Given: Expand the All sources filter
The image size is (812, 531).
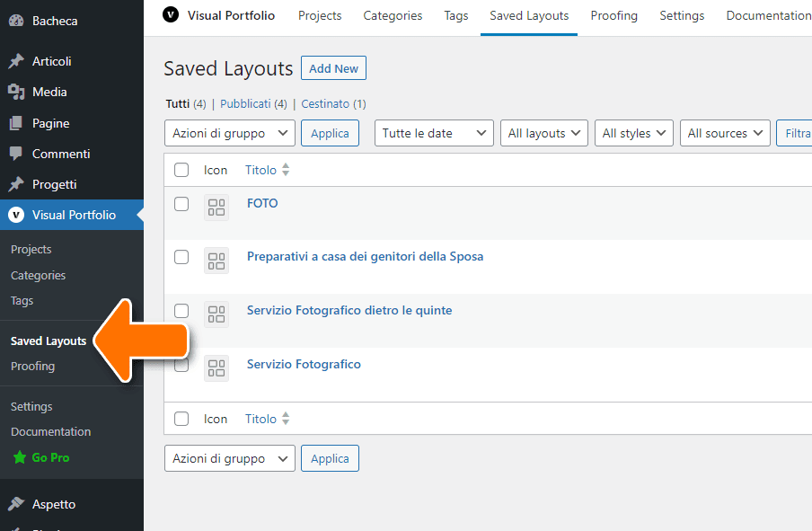Looking at the screenshot, I should [725, 133].
